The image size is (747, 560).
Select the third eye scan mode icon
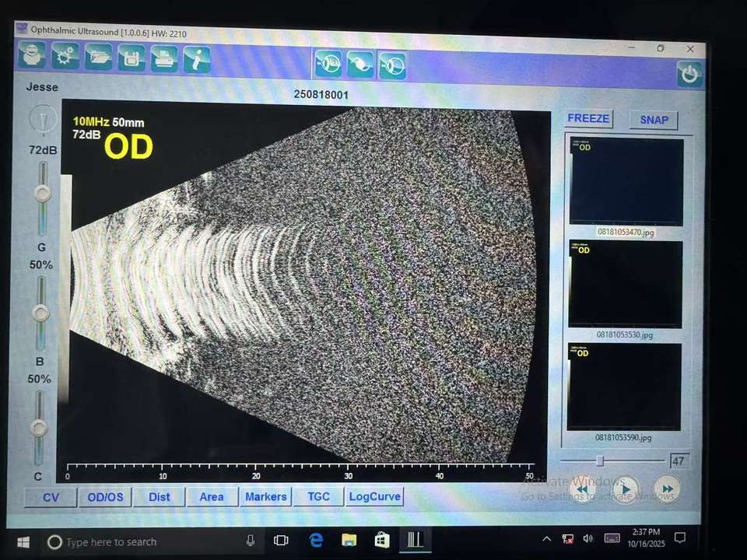tap(392, 66)
